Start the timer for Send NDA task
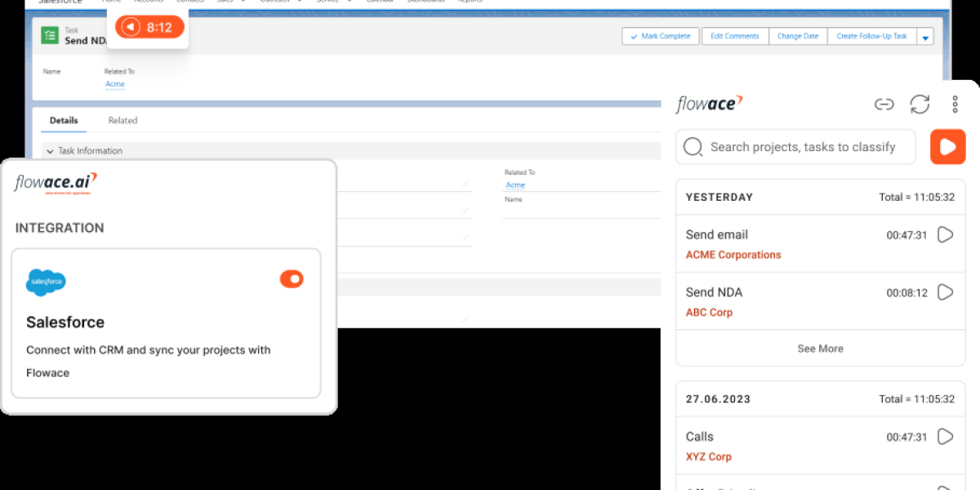 945,292
